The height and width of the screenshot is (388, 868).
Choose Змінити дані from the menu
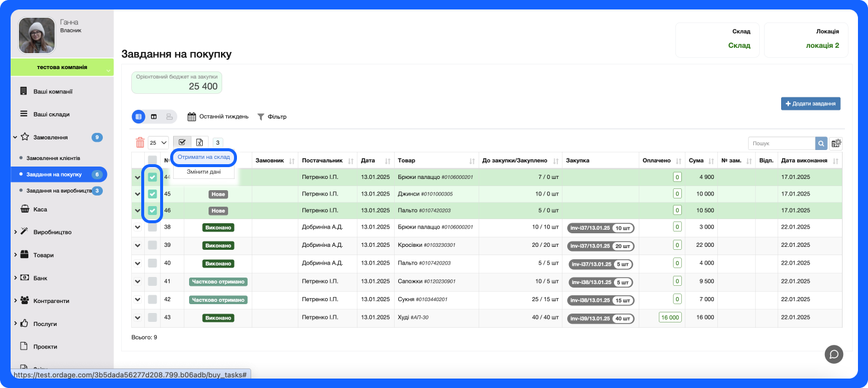203,172
